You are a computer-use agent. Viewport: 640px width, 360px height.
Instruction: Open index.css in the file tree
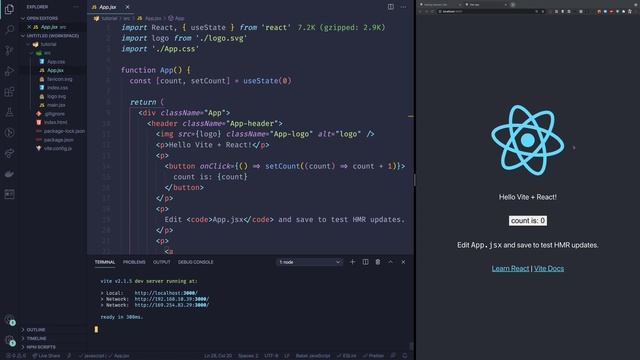[58, 88]
